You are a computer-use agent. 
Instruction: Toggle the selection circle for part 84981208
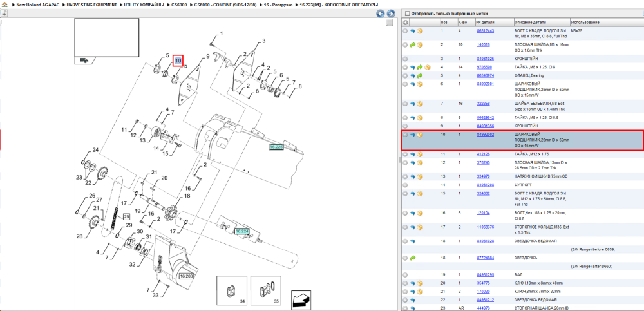coord(405,185)
